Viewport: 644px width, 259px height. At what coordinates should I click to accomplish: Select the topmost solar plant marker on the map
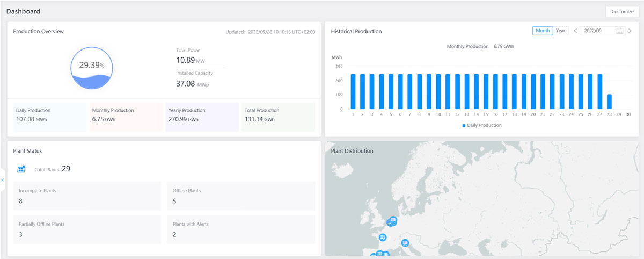[x=393, y=220]
